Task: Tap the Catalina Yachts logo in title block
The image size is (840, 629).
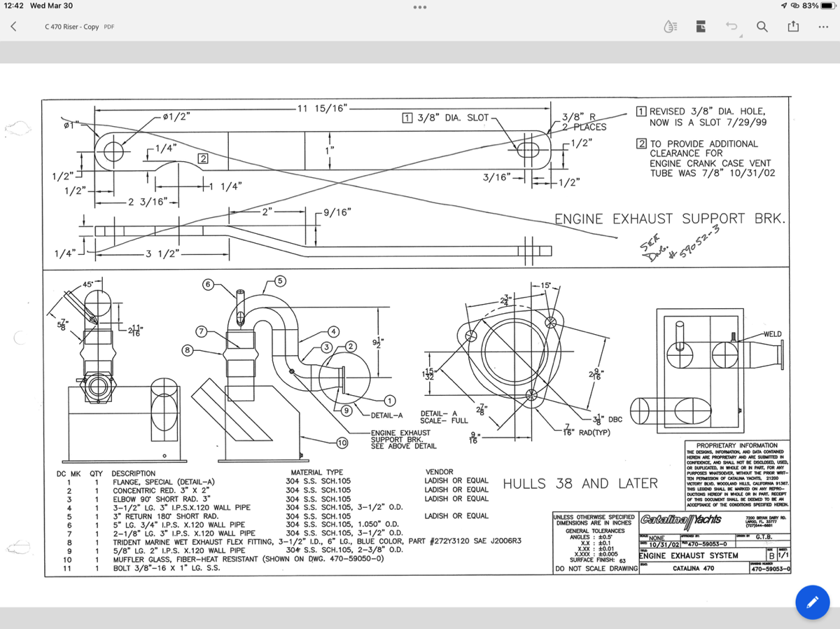Action: pyautogui.click(x=682, y=520)
